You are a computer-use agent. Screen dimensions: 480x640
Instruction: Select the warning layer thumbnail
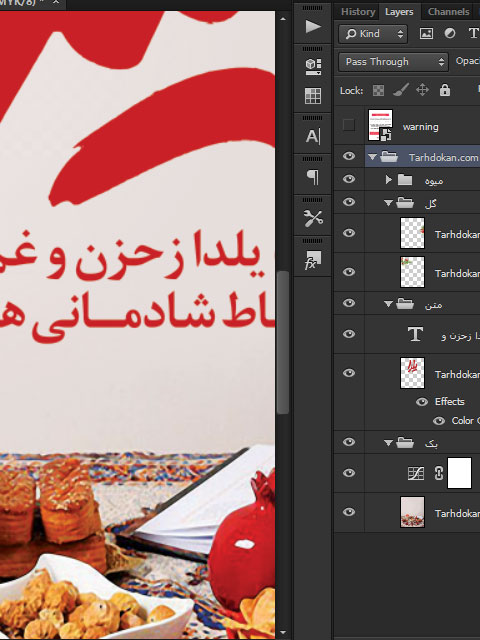(380, 125)
